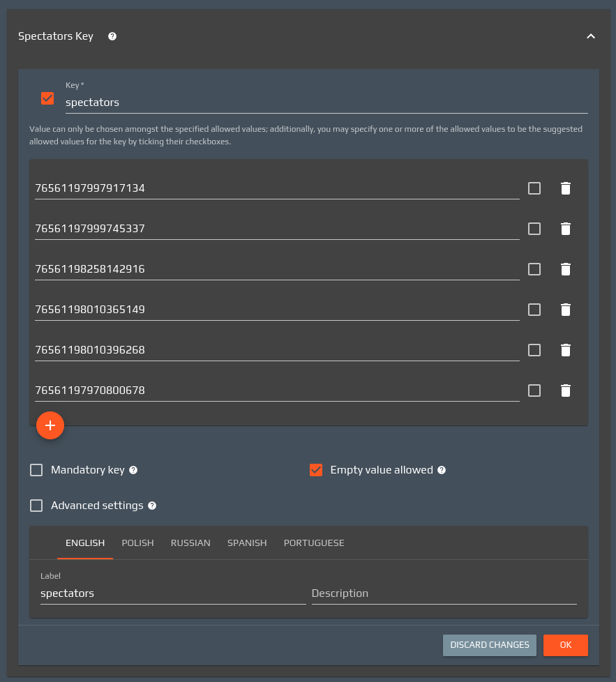
Task: Open the Portuguese language tab
Action: coord(314,543)
